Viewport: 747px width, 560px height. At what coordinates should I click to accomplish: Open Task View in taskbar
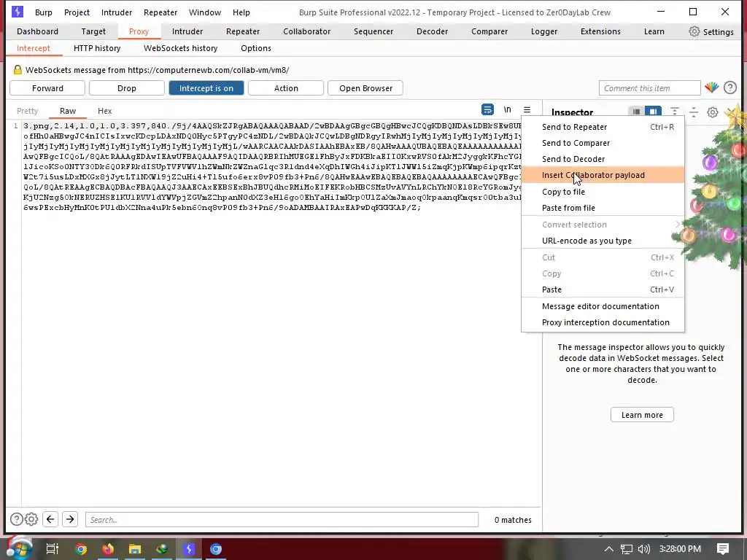pos(52,549)
